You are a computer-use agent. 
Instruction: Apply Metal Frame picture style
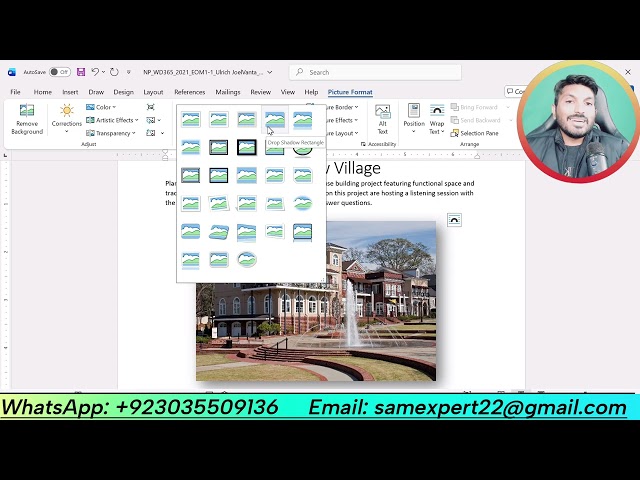coord(247,119)
